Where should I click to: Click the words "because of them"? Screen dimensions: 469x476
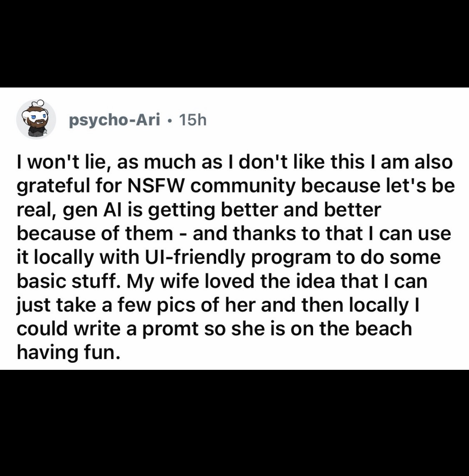95,233
